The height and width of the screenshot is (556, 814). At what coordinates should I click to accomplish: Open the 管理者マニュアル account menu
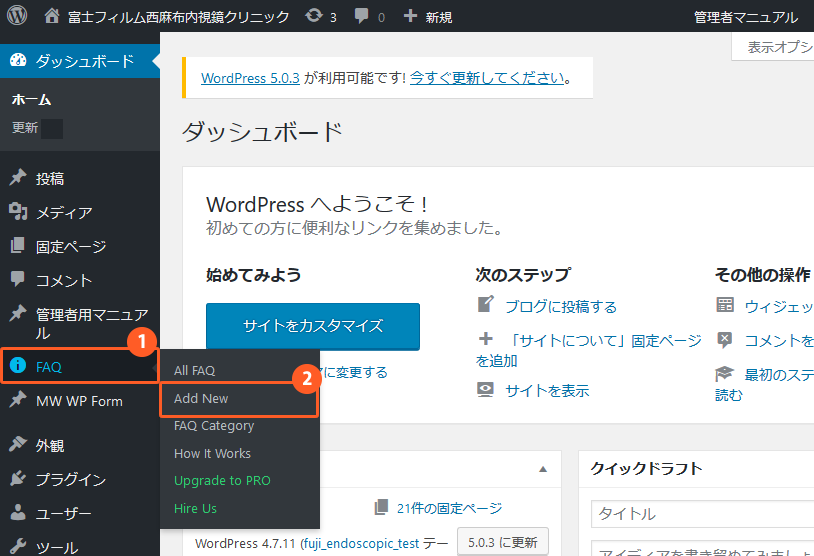point(745,17)
